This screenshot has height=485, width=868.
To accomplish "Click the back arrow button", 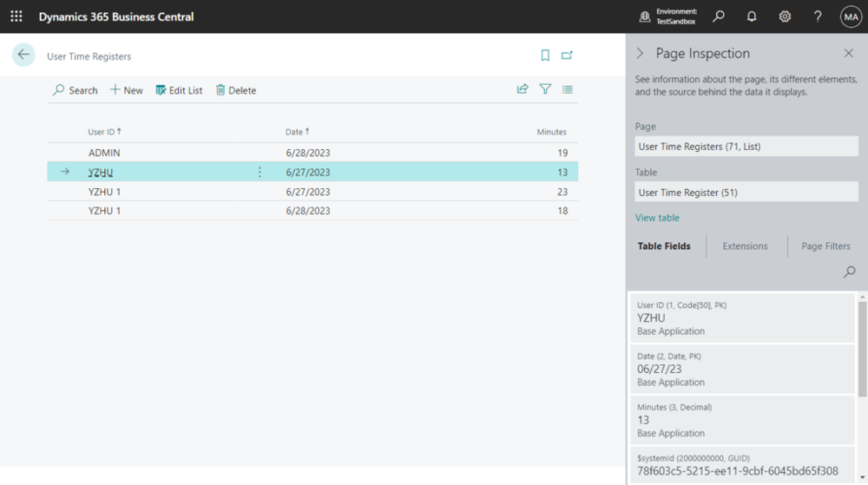I will [23, 55].
